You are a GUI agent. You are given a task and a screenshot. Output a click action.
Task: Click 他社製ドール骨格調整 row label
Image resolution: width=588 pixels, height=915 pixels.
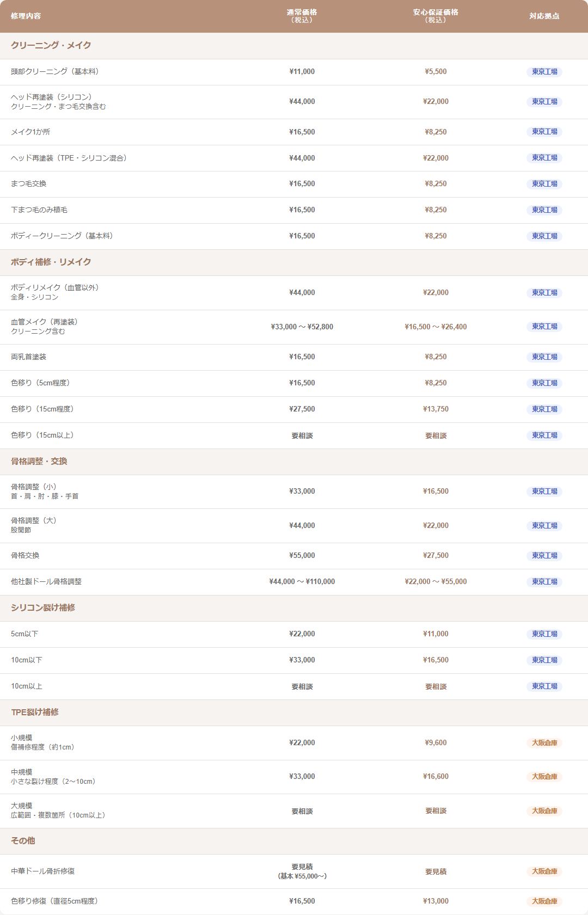(46, 582)
